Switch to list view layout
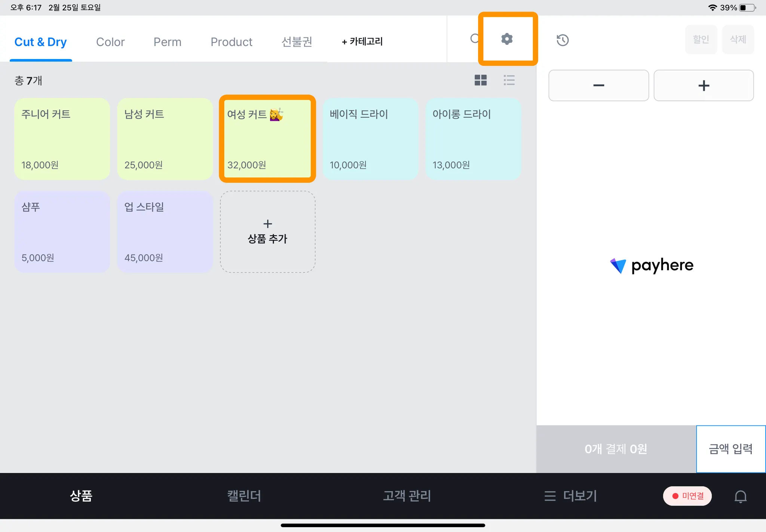This screenshot has height=532, width=766. pos(509,80)
